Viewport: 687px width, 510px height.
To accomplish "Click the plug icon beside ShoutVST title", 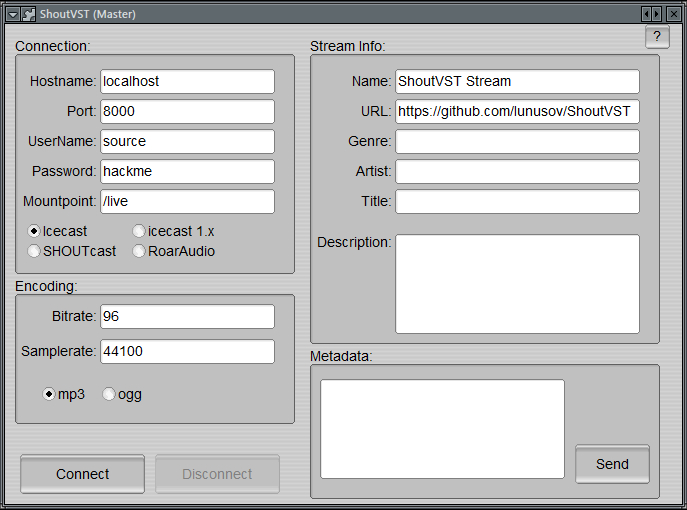I will pos(29,14).
